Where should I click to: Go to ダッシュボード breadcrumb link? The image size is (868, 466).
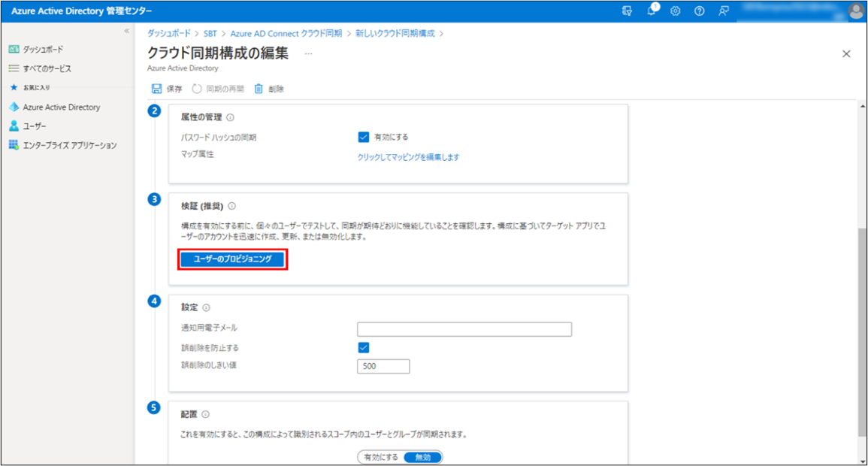tap(169, 33)
